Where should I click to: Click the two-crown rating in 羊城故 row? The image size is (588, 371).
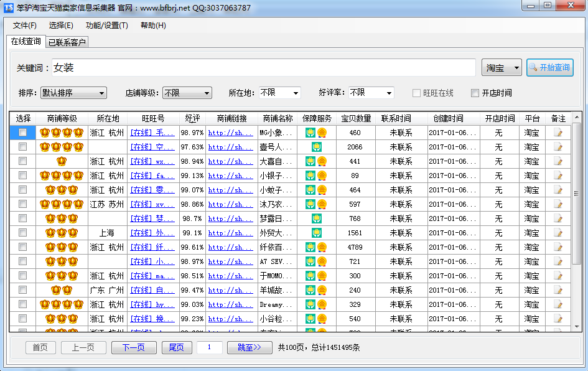[x=62, y=290]
